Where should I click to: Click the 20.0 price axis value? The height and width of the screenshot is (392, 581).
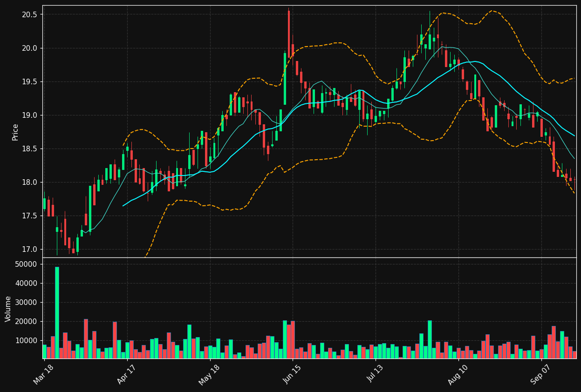pyautogui.click(x=29, y=48)
